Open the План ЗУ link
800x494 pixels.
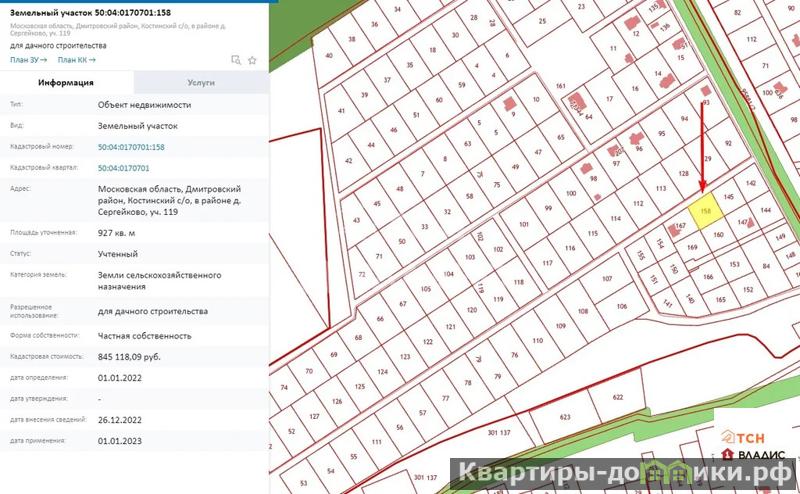(28, 60)
